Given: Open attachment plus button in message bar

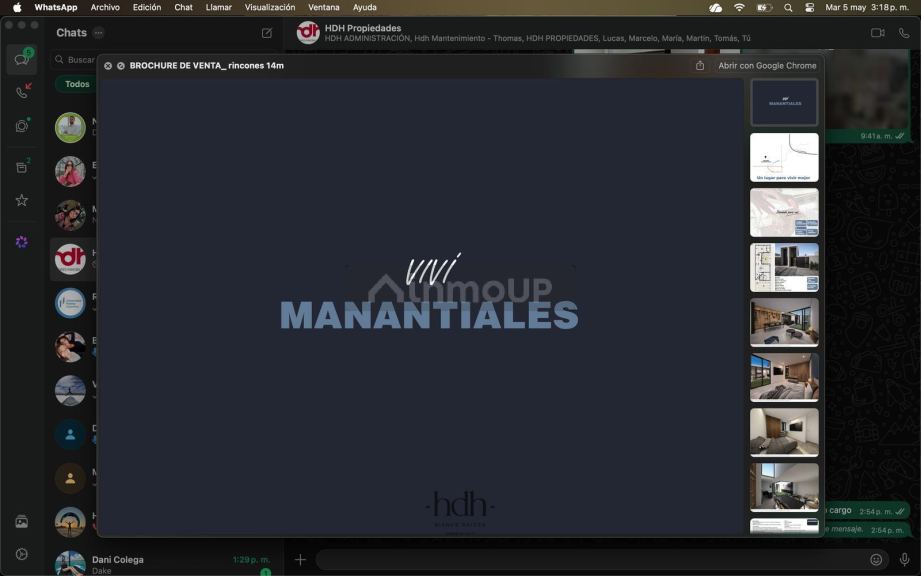Looking at the screenshot, I should tap(300, 560).
